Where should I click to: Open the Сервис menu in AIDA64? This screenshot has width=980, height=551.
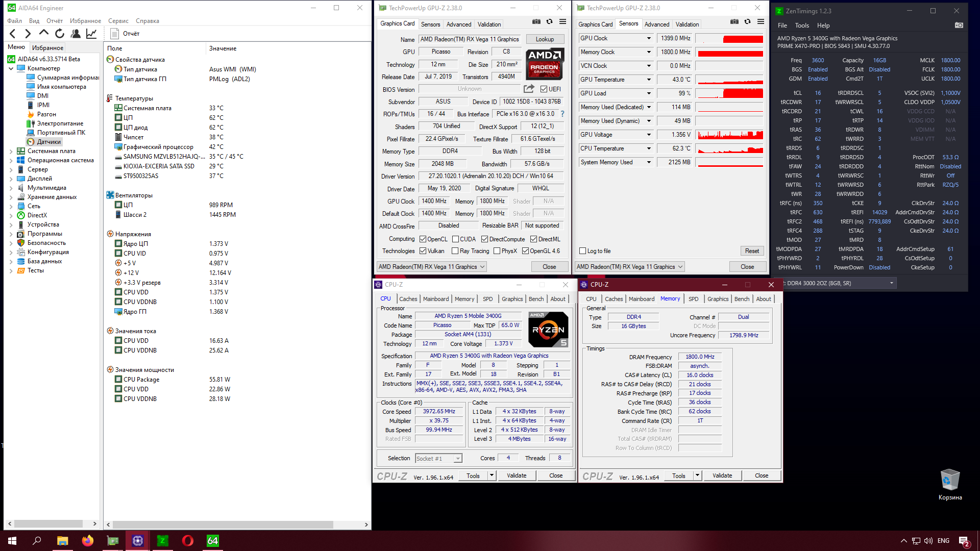pyautogui.click(x=118, y=21)
